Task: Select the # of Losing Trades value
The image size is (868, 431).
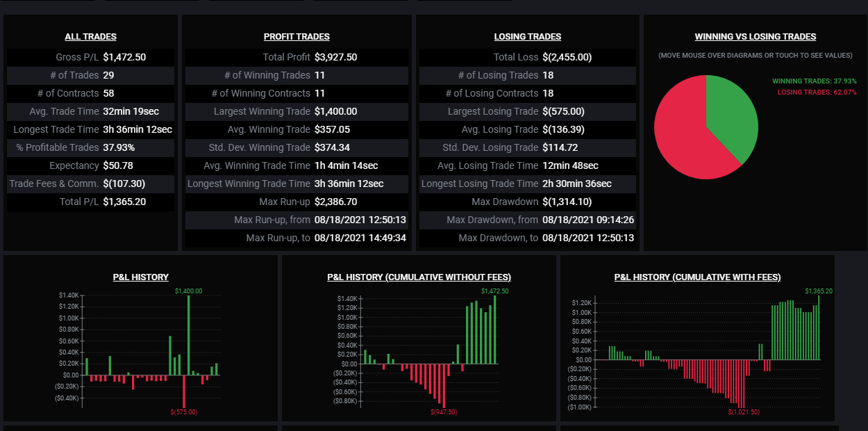Action: [548, 75]
